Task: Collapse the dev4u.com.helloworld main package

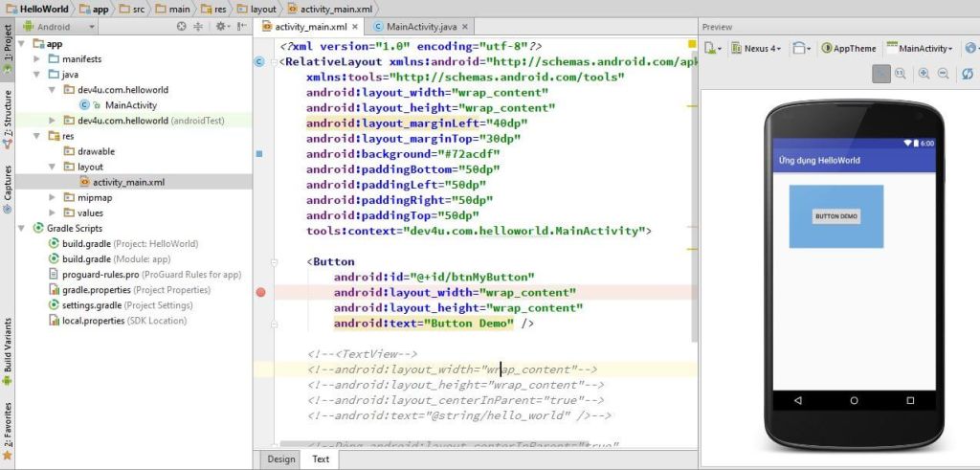Action: pyautogui.click(x=53, y=89)
